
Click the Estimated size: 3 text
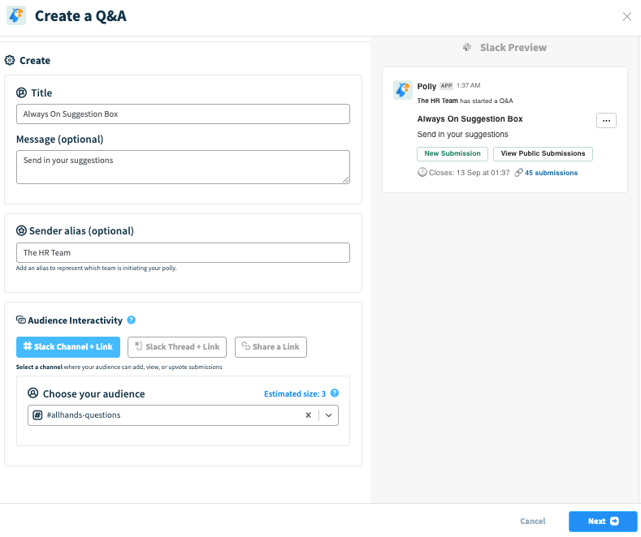coord(295,394)
